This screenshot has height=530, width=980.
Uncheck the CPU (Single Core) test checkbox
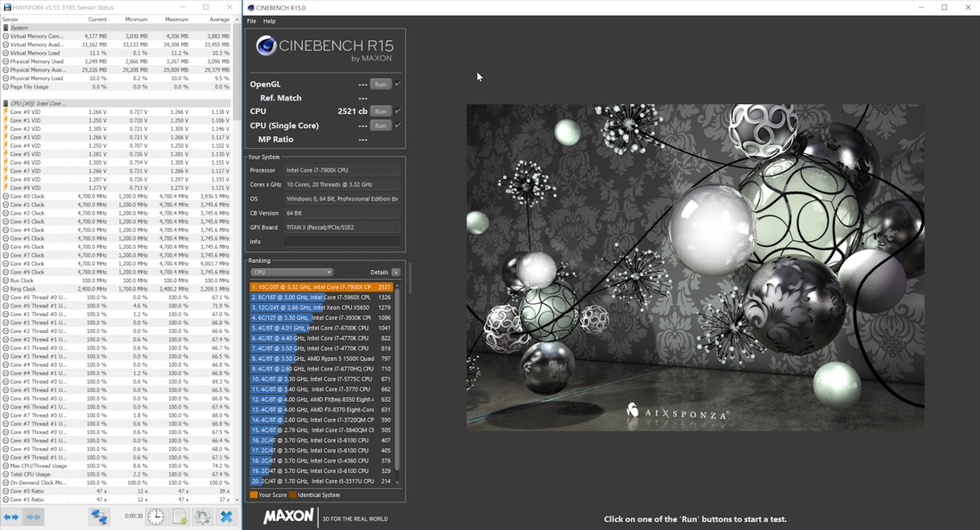[397, 126]
